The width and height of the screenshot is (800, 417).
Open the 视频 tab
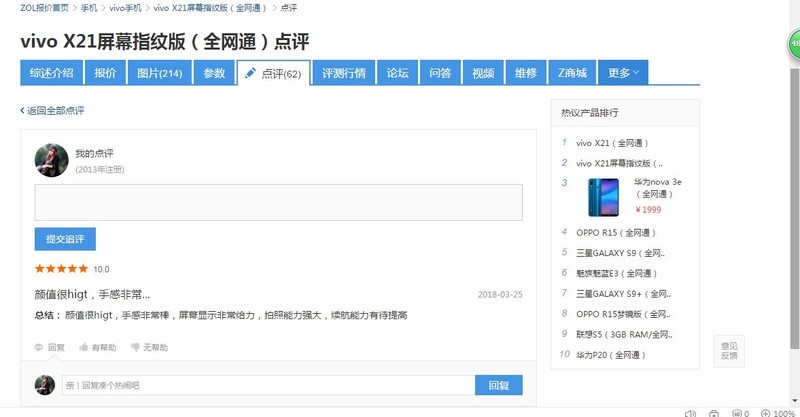[x=483, y=73]
